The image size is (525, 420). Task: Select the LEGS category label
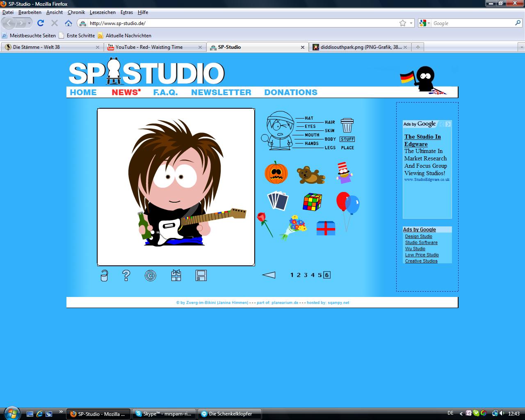coord(330,148)
